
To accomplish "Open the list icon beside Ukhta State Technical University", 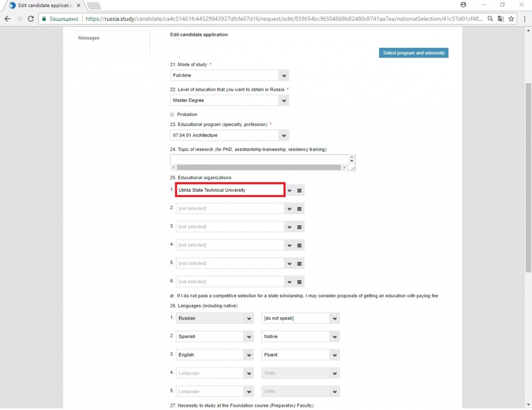I will click(299, 190).
